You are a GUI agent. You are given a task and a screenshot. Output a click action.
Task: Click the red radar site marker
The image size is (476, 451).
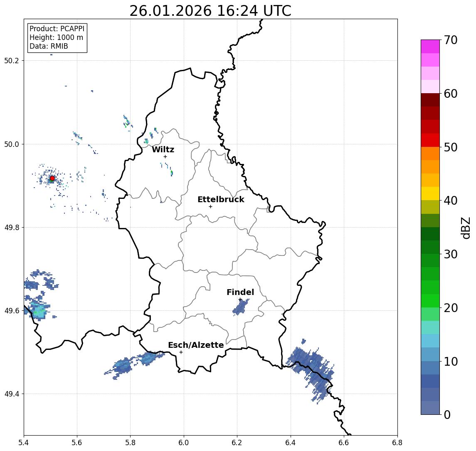click(52, 178)
